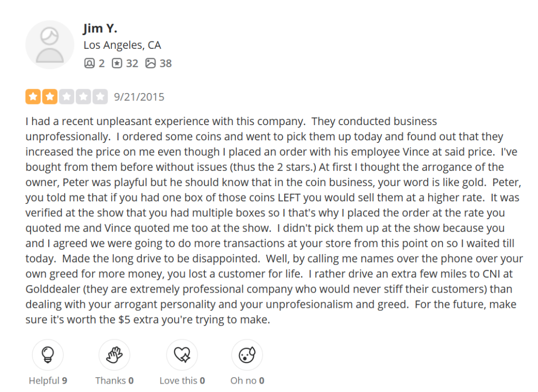Click the Thanks high-five icon
Image resolution: width=538 pixels, height=392 pixels.
[114, 355]
